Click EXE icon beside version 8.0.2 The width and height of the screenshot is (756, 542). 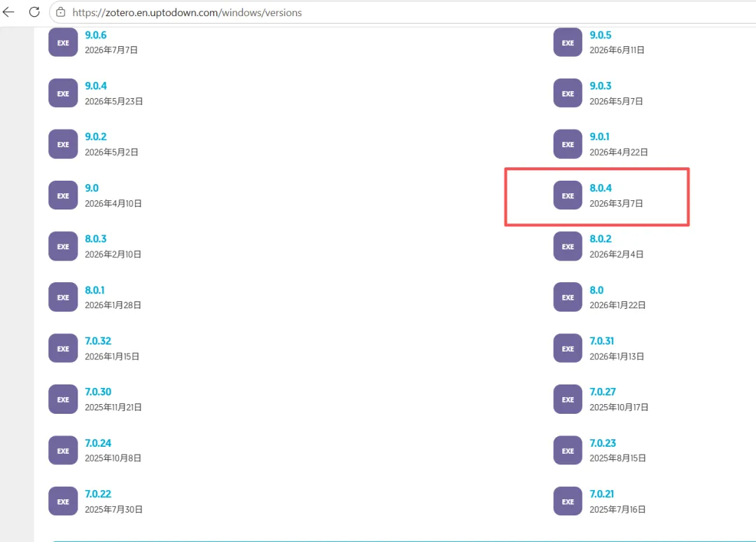tap(568, 246)
